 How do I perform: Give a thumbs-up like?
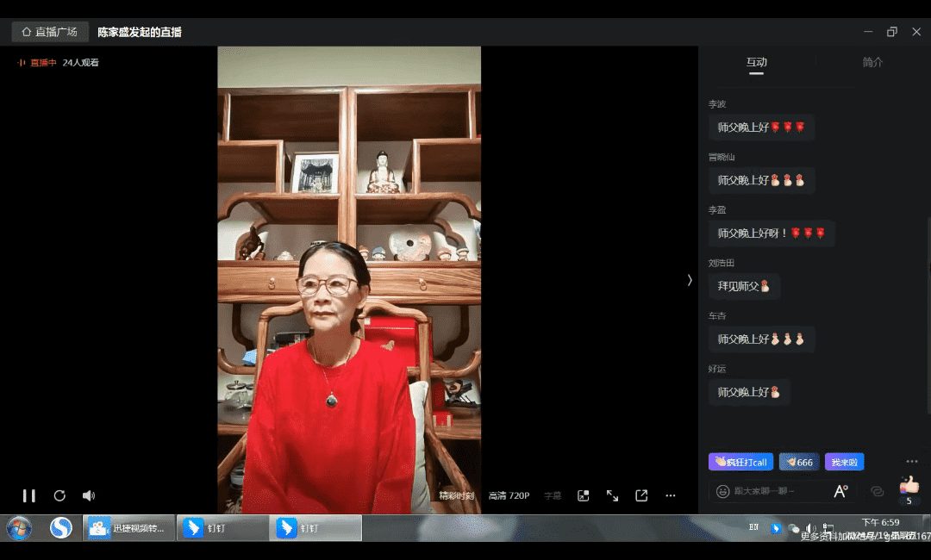(x=909, y=486)
